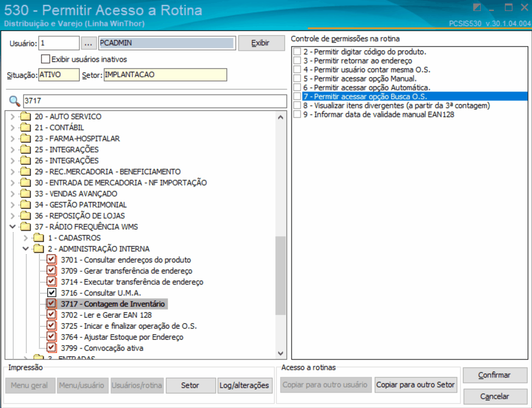
Task: Enable permission 7 acessar opção Busca O.S.
Action: 297,96
